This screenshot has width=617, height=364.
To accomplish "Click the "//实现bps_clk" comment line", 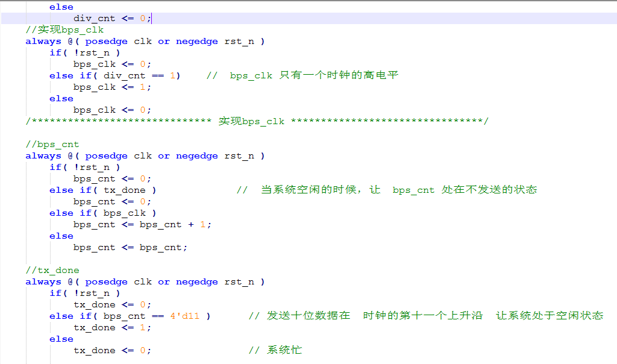I will 64,30.
